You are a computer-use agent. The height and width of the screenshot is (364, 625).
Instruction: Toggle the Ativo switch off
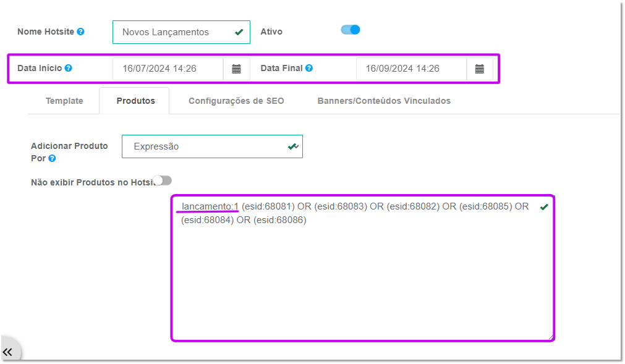[x=351, y=30]
